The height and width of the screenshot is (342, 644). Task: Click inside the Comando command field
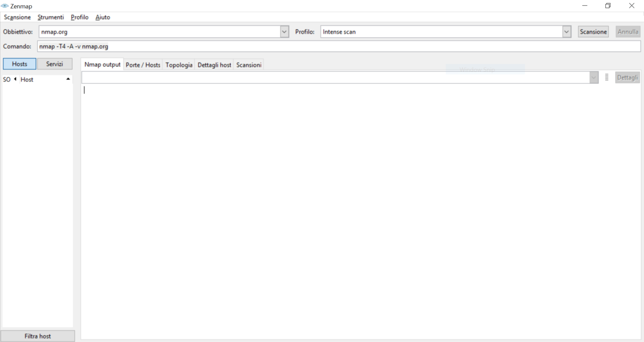pyautogui.click(x=195, y=46)
